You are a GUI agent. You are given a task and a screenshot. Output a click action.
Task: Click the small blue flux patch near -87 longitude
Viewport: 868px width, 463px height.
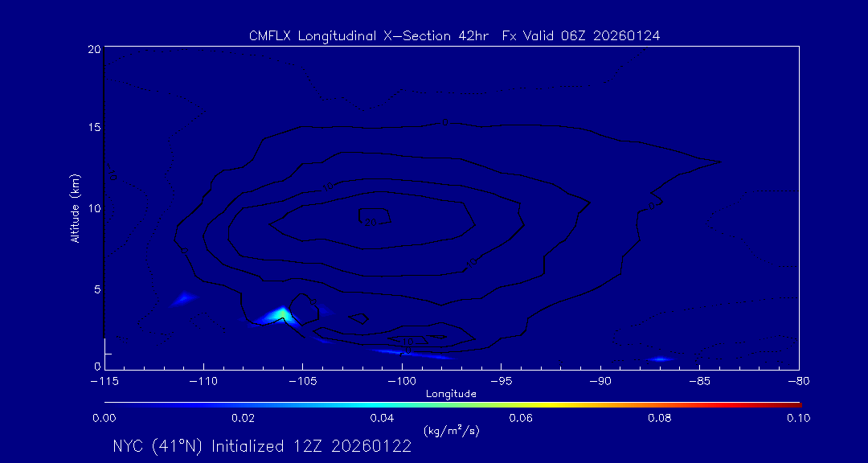tap(659, 359)
